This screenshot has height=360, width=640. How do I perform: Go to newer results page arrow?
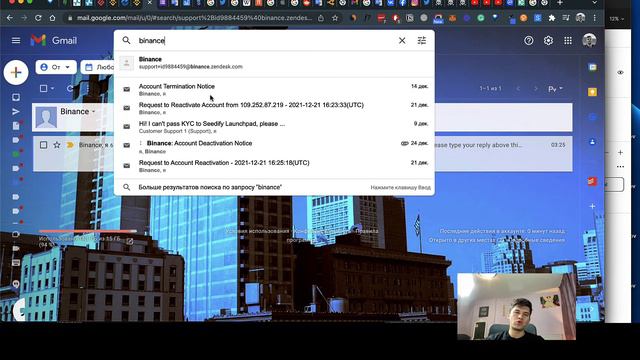tap(518, 89)
